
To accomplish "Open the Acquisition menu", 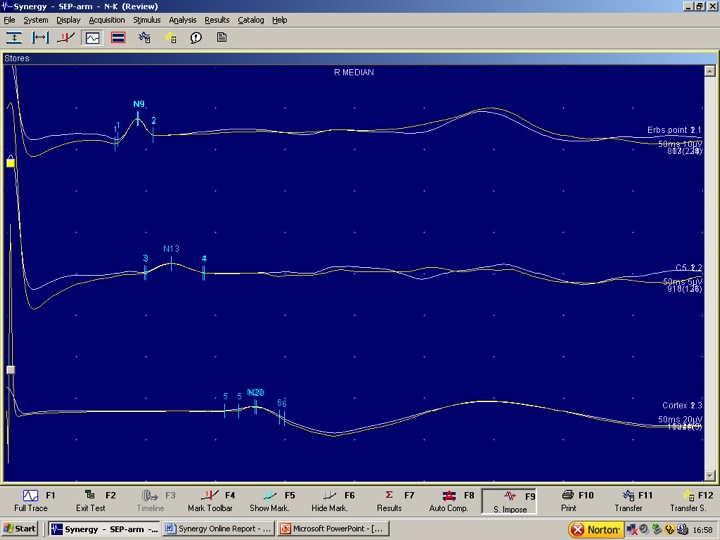I will (107, 20).
